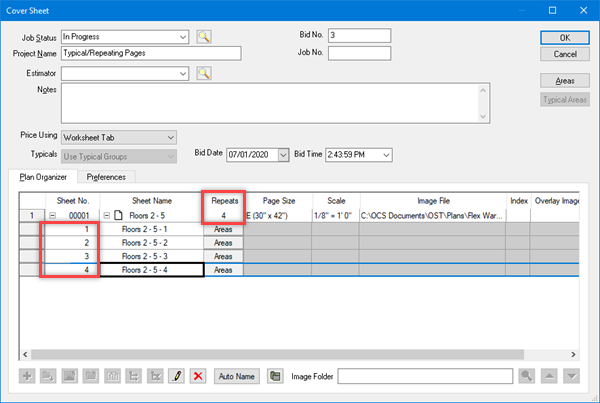Screen dimensions: 600x403
Task: Click the right arrow of horizontal scrollbar
Action: tap(573, 354)
